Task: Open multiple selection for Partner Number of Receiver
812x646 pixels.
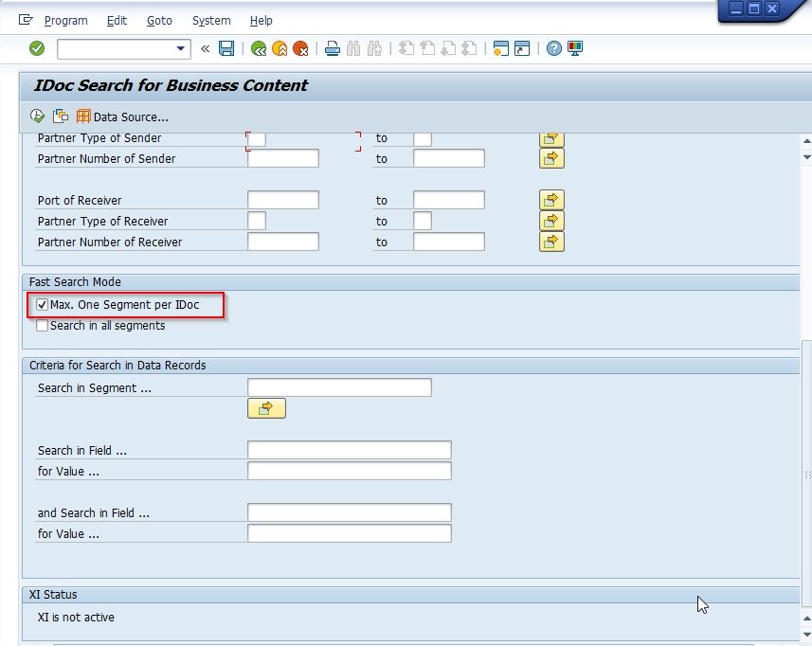Action: click(x=551, y=242)
